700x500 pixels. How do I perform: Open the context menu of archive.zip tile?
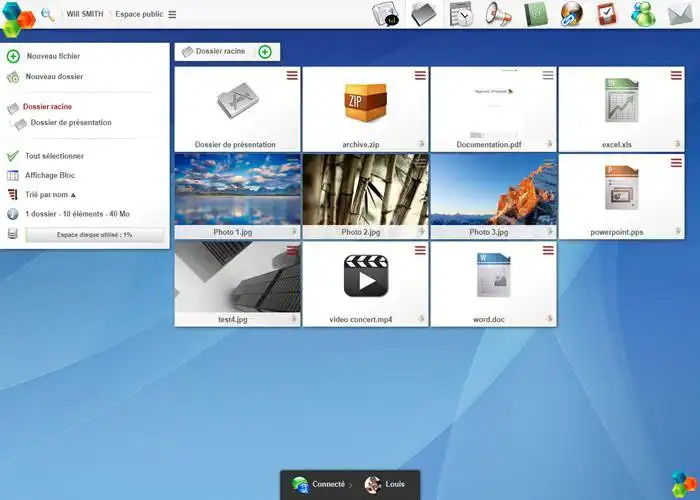pyautogui.click(x=420, y=75)
